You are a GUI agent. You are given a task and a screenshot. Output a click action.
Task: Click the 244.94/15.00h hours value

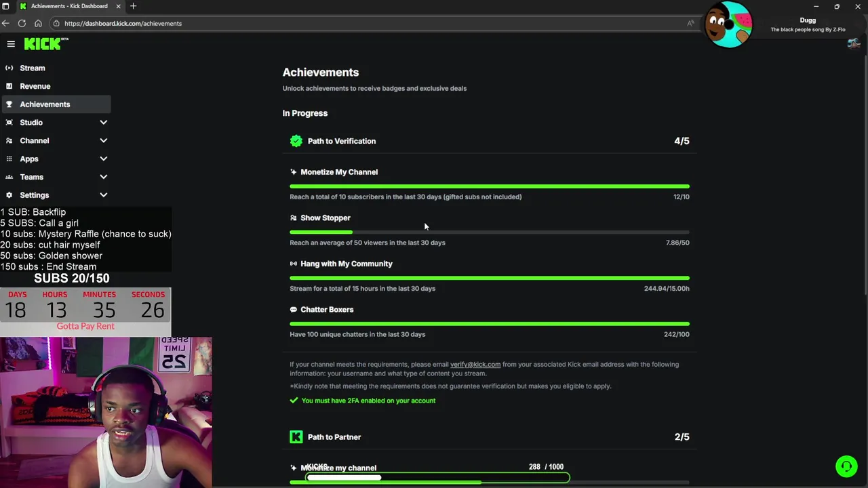pyautogui.click(x=667, y=289)
